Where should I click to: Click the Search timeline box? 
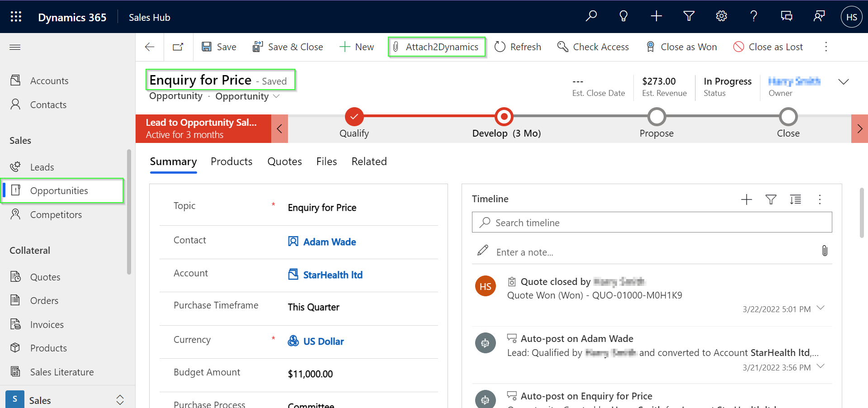(x=652, y=222)
